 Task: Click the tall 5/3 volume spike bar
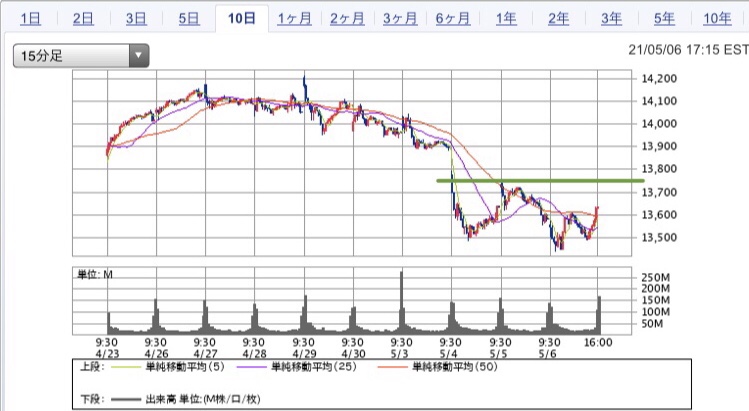pos(402,302)
